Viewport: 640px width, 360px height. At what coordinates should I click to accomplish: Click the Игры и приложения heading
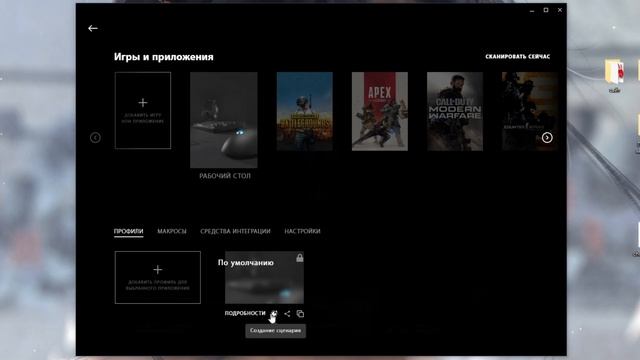coord(164,57)
